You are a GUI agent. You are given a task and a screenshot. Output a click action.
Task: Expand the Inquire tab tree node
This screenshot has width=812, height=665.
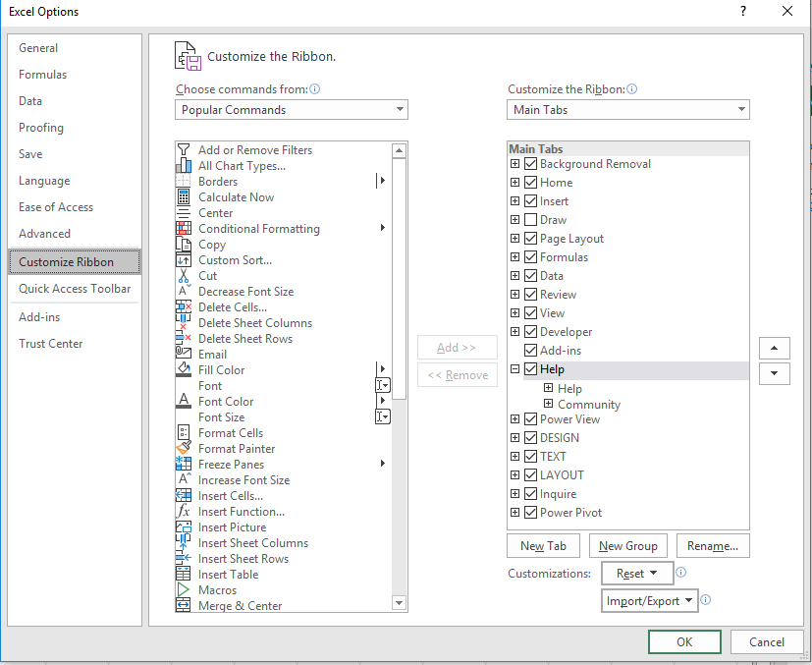(x=514, y=493)
